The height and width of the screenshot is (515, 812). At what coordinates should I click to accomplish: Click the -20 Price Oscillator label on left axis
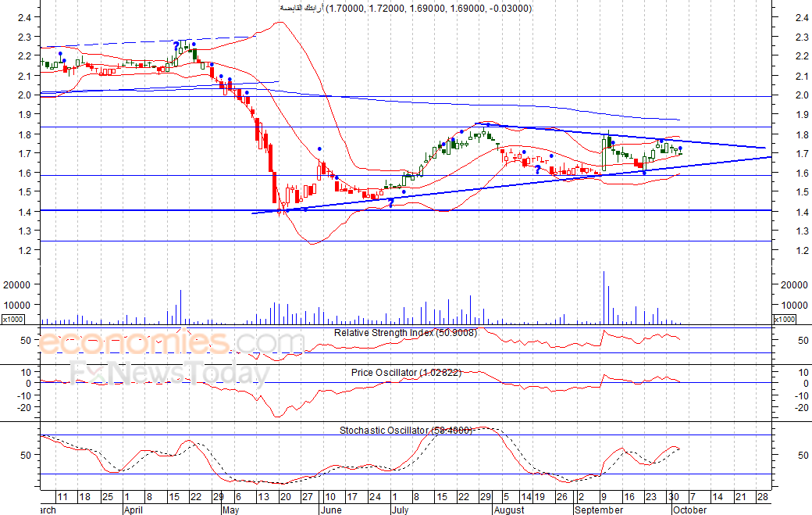coord(23,407)
